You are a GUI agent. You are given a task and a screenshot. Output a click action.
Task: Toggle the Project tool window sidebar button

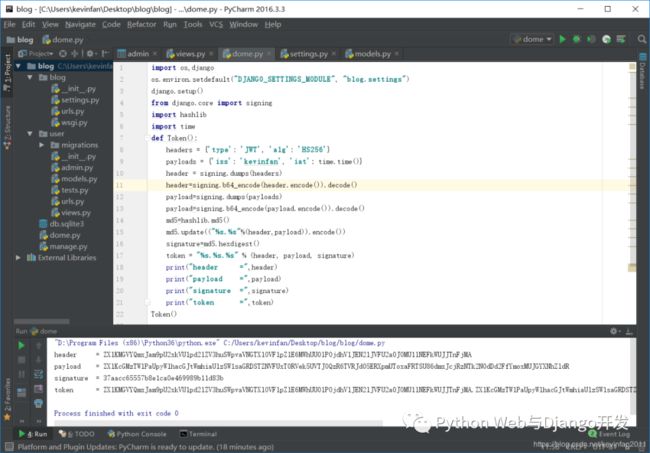point(7,73)
